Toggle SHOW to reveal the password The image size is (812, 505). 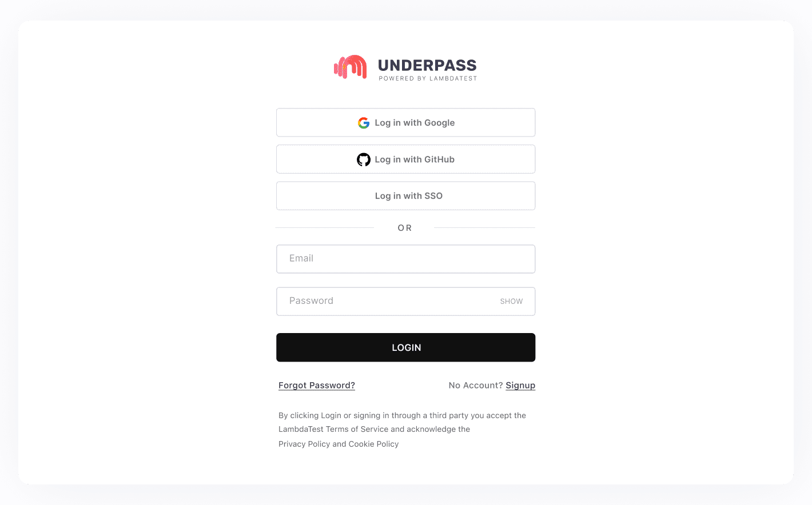point(511,301)
